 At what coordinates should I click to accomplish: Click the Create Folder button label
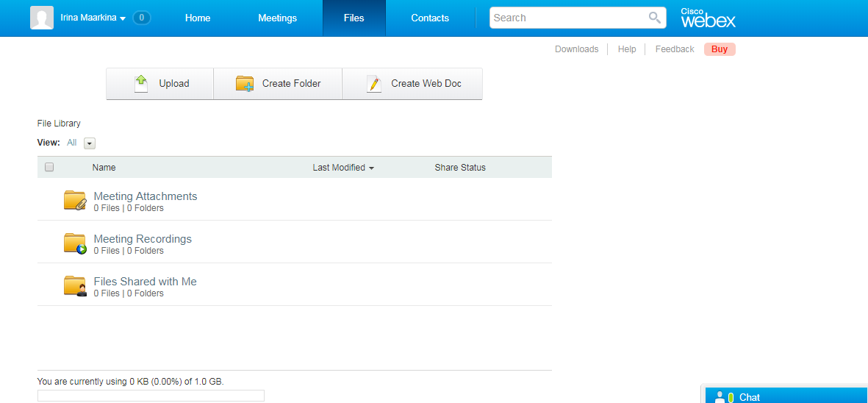(x=291, y=84)
